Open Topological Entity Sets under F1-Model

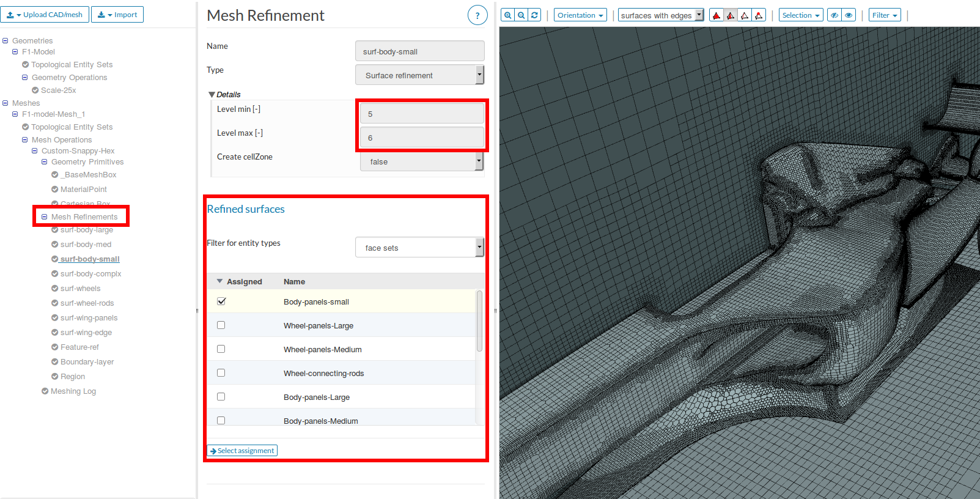pyautogui.click(x=72, y=65)
